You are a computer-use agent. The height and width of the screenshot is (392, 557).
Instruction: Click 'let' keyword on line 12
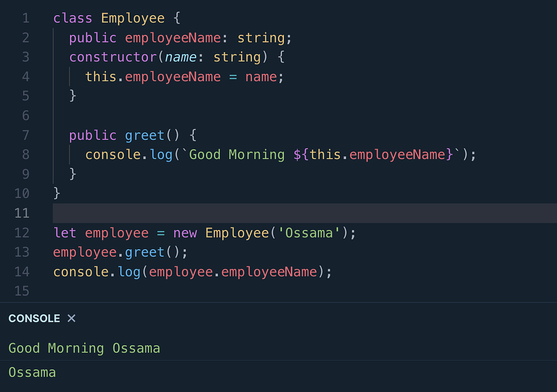[x=65, y=233]
